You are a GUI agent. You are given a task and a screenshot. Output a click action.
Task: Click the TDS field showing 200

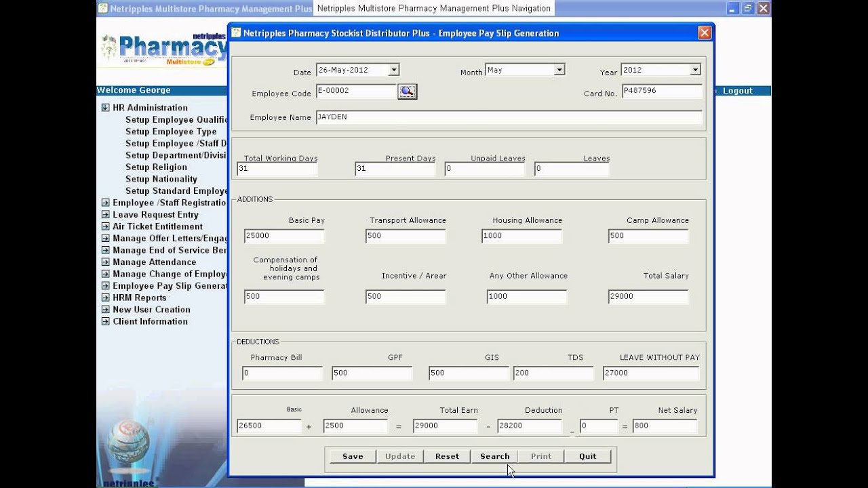[553, 373]
